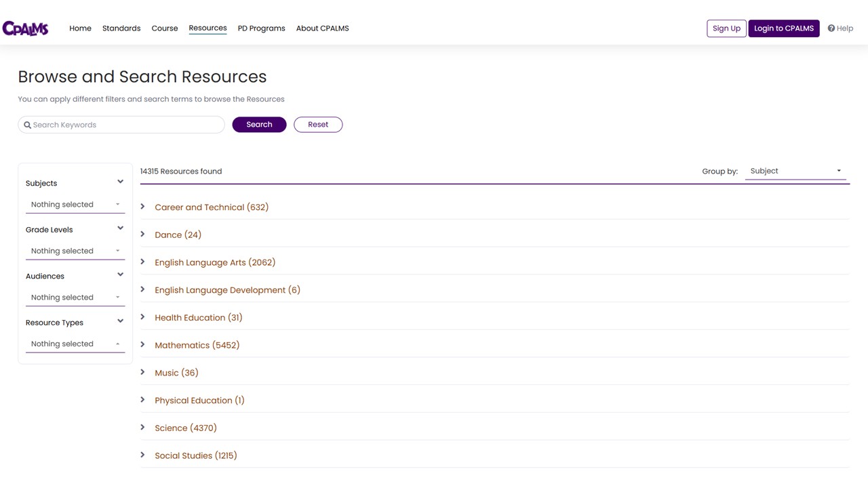Image resolution: width=868 pixels, height=488 pixels.
Task: Expand the Science category chevron
Action: 142,428
